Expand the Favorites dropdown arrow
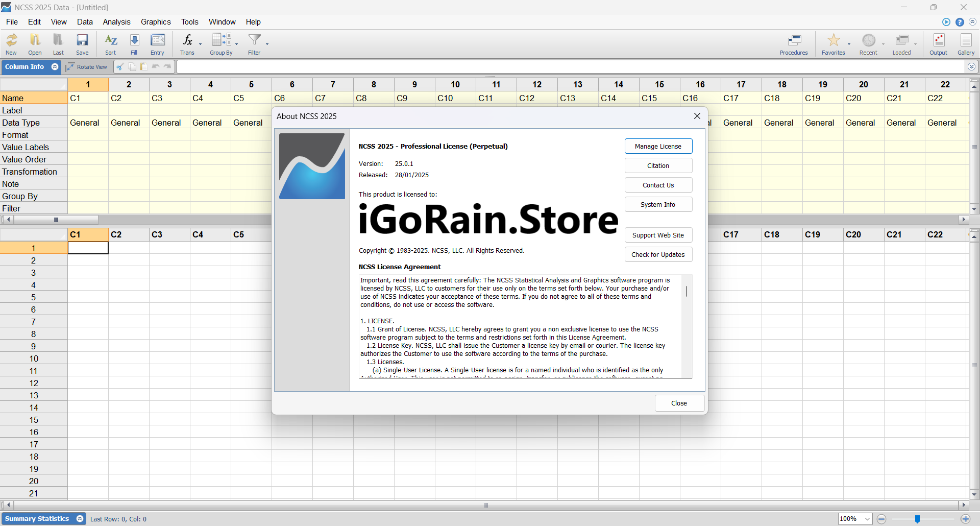This screenshot has height=526, width=980. click(x=849, y=44)
